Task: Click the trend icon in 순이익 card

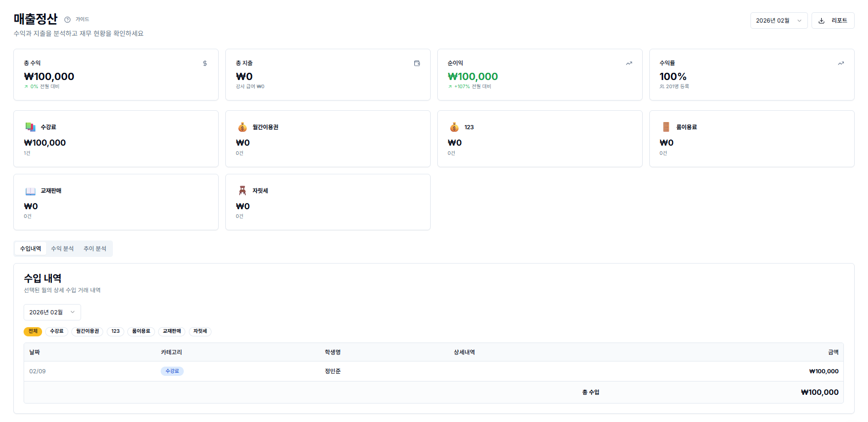Action: [629, 63]
